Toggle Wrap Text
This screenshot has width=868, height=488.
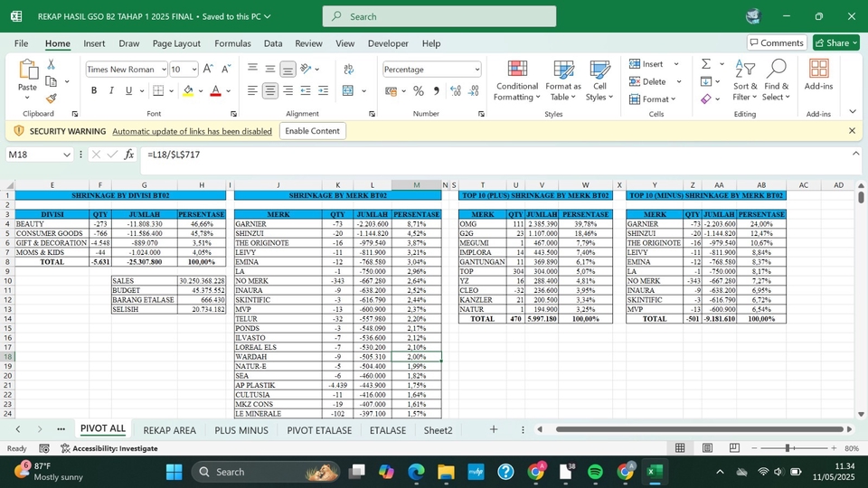click(349, 69)
